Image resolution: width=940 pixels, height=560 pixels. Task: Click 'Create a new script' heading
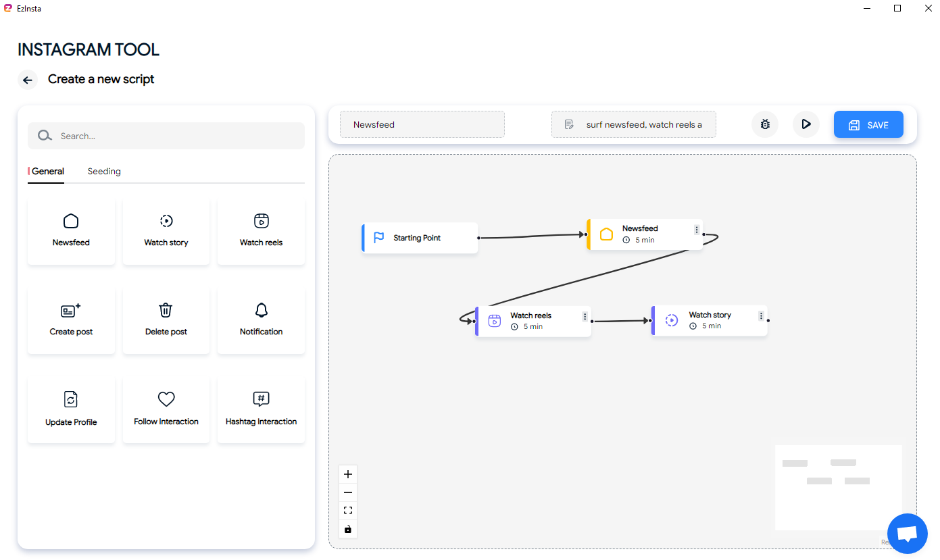tap(101, 79)
